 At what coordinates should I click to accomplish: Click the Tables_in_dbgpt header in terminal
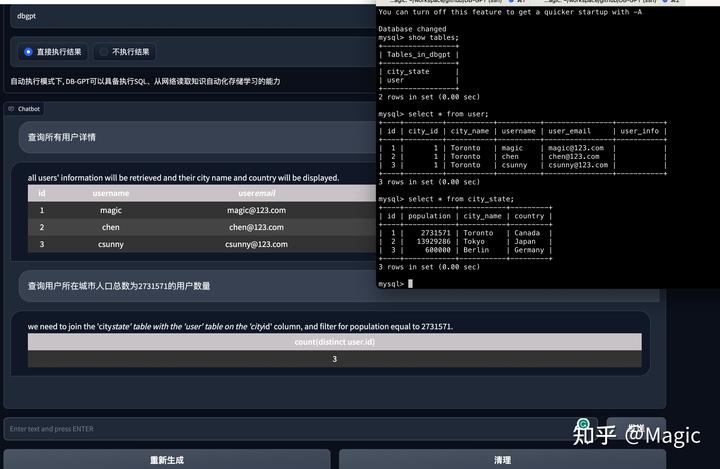[419, 54]
